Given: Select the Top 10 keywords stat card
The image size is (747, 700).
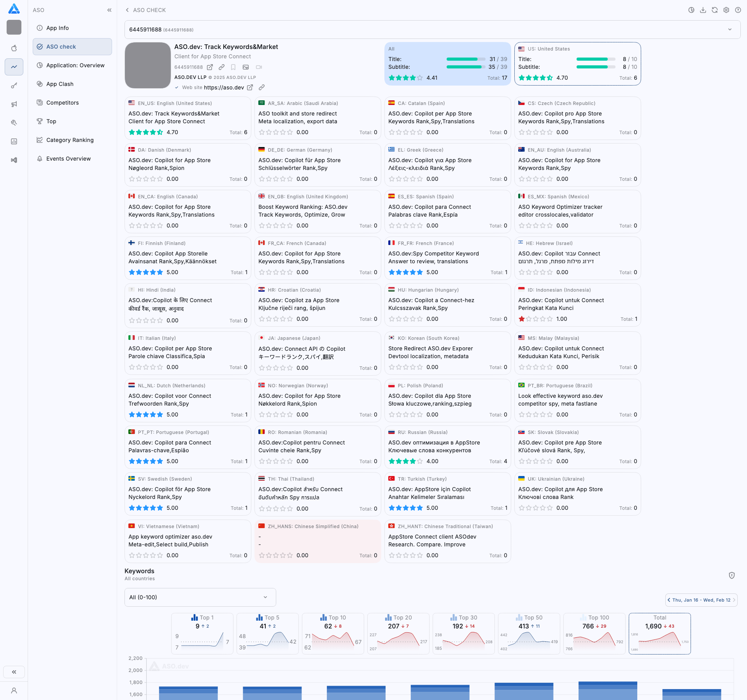Looking at the screenshot, I should [333, 633].
